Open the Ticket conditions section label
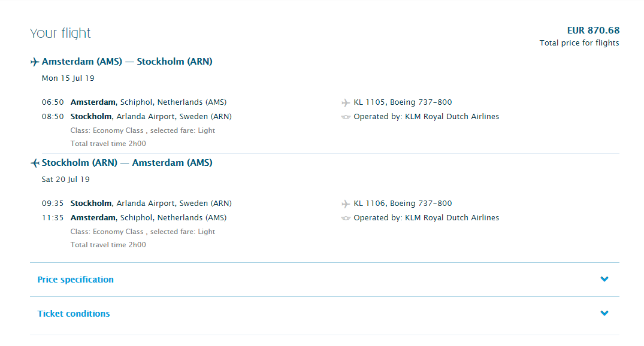Screen dimensions: 644x346 pyautogui.click(x=74, y=314)
